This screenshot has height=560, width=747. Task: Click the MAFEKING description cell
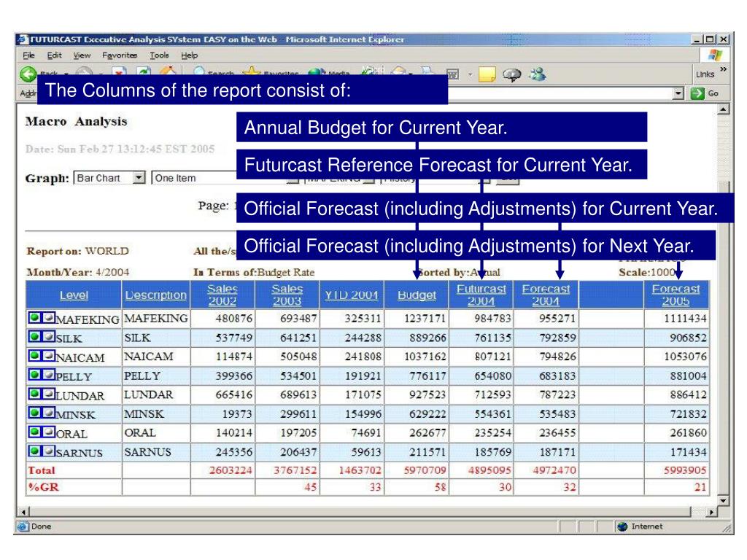(x=156, y=318)
